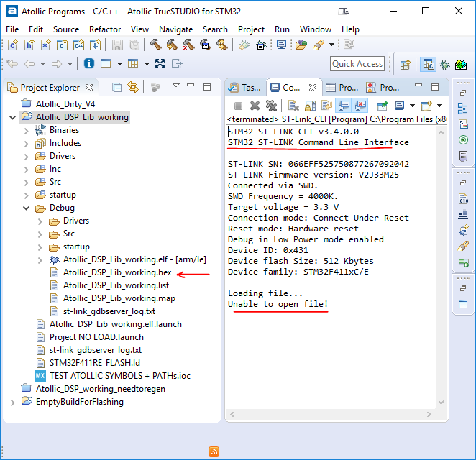Click the Remove Launch X icon in console
Image resolution: width=476 pixels, height=460 pixels.
click(x=255, y=106)
